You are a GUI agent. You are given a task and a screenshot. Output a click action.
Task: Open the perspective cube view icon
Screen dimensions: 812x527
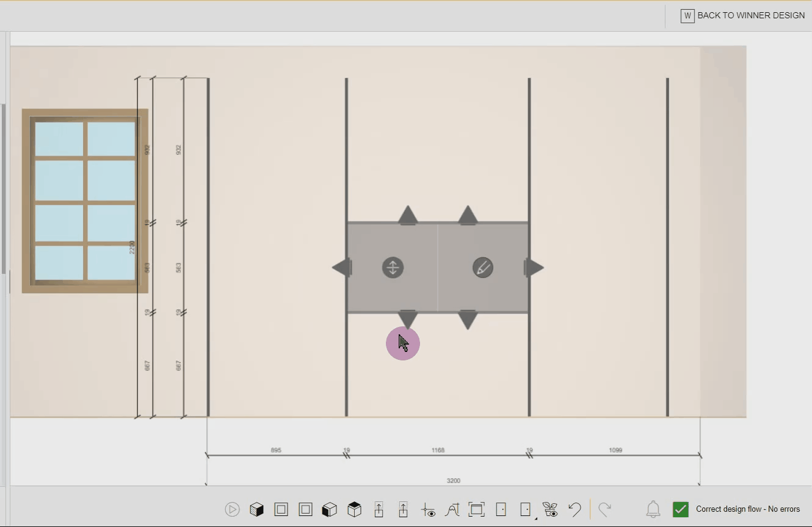point(330,509)
